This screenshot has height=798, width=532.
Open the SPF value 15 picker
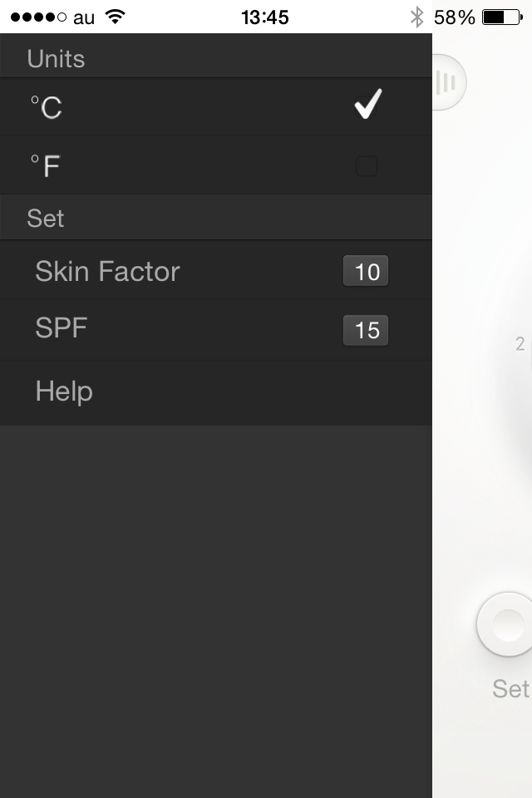tap(366, 330)
